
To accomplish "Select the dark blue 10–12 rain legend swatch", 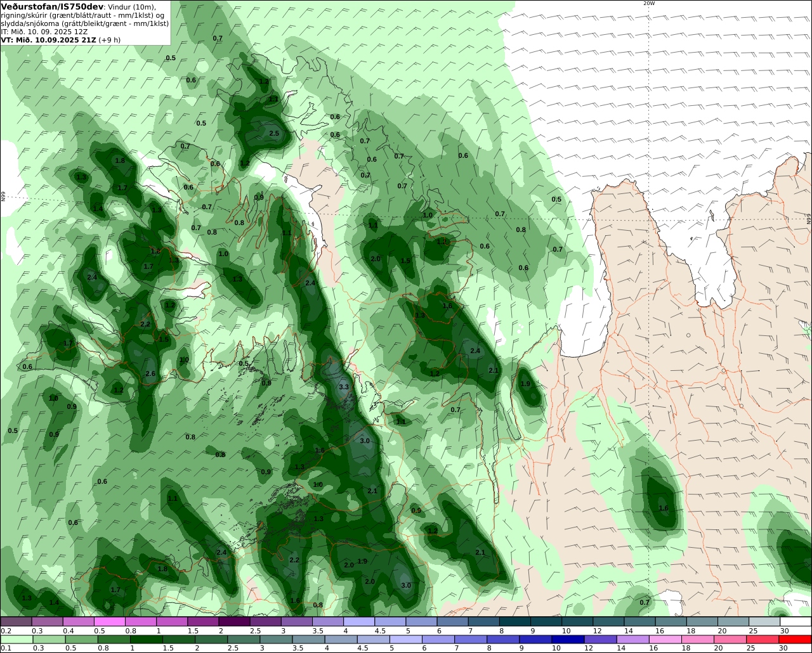I will point(568,639).
